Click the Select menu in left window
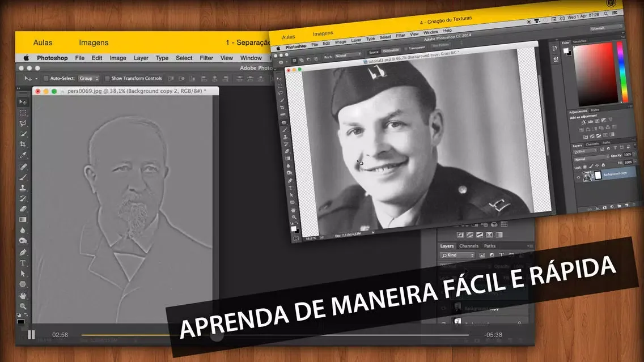Image resolution: width=644 pixels, height=362 pixels. [184, 58]
